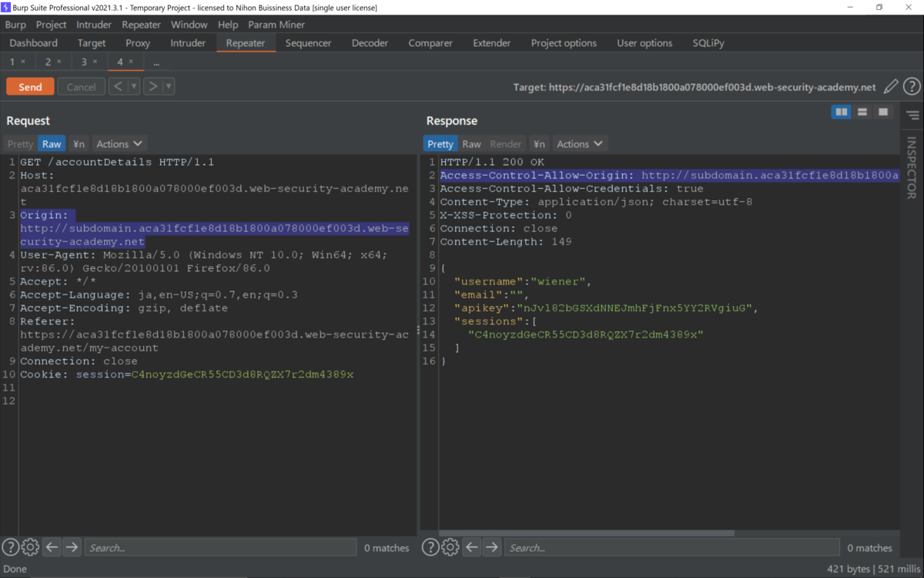Switch to the Proxy tab
The height and width of the screenshot is (578, 924).
pyautogui.click(x=138, y=43)
